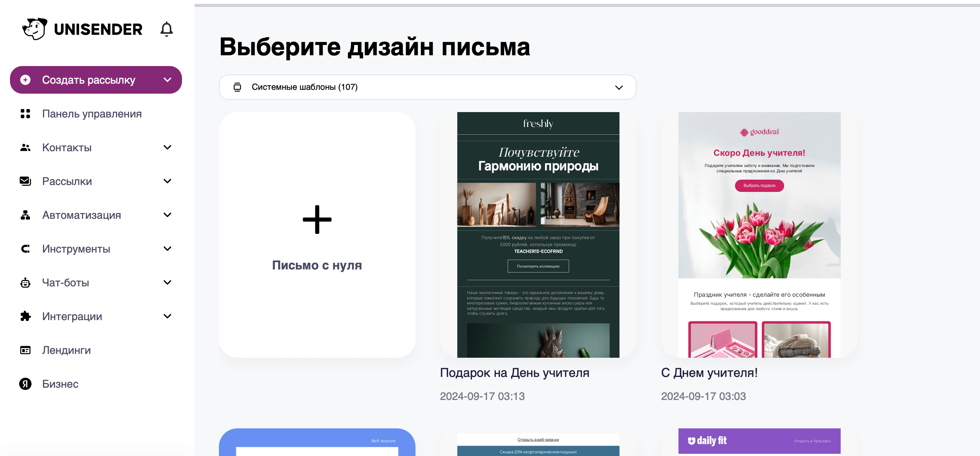Click the large plus icon for blank letter

[x=317, y=220]
